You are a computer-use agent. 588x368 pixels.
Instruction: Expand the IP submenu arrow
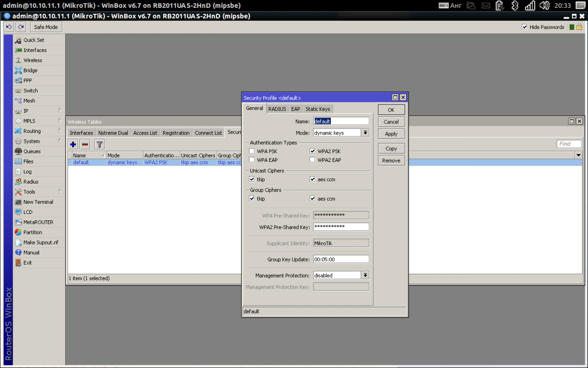[x=60, y=110]
